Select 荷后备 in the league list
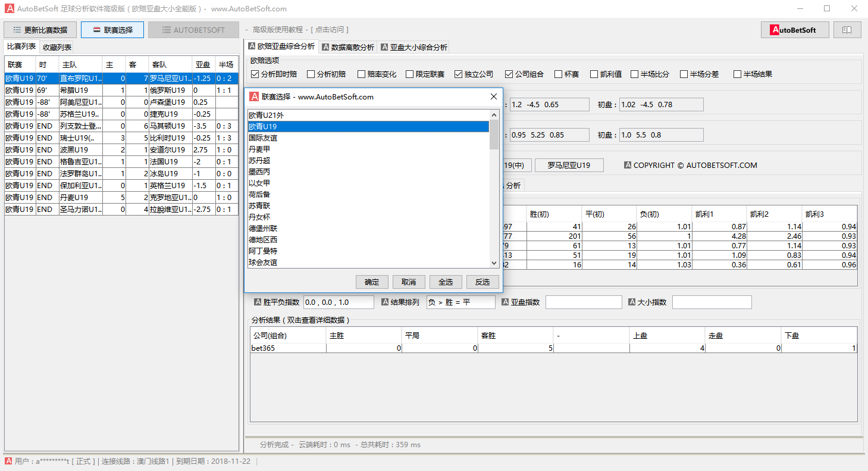Viewport: 868px width, 471px height. [368, 194]
